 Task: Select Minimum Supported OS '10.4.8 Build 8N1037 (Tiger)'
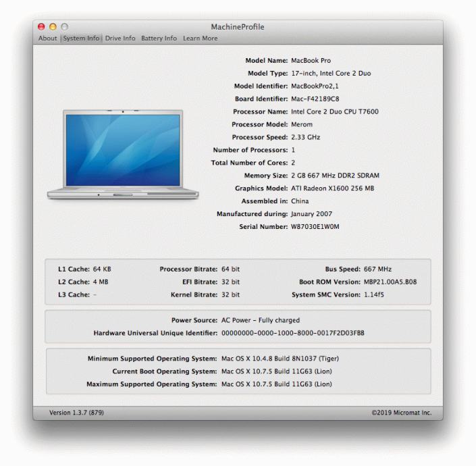click(x=280, y=359)
